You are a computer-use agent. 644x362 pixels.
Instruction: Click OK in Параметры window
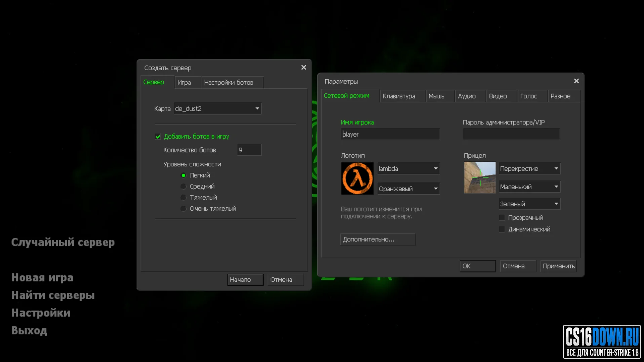point(478,266)
